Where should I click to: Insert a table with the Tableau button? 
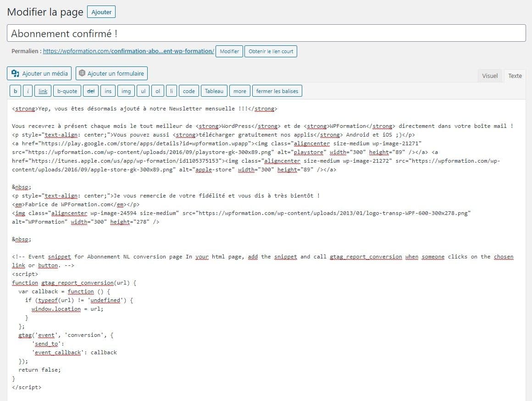point(214,90)
